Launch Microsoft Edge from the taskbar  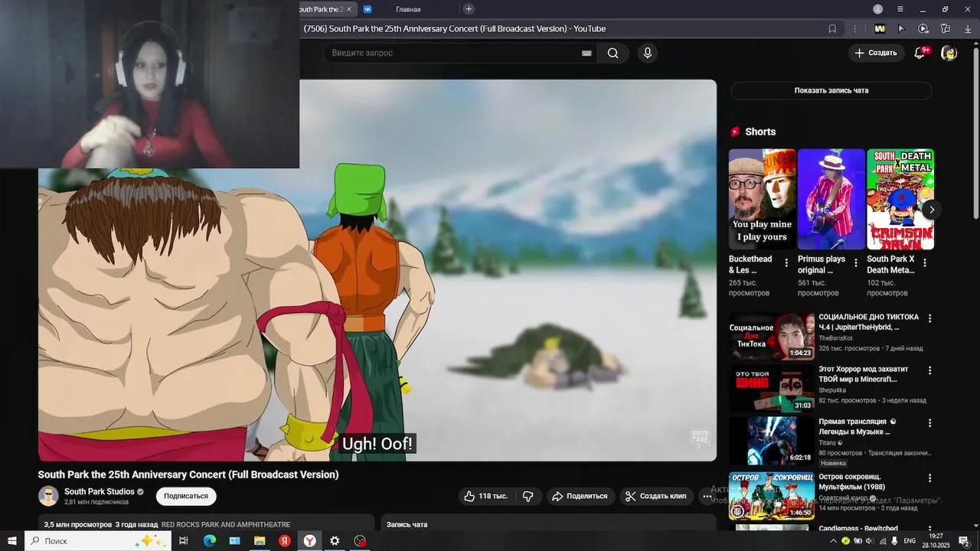click(x=209, y=541)
